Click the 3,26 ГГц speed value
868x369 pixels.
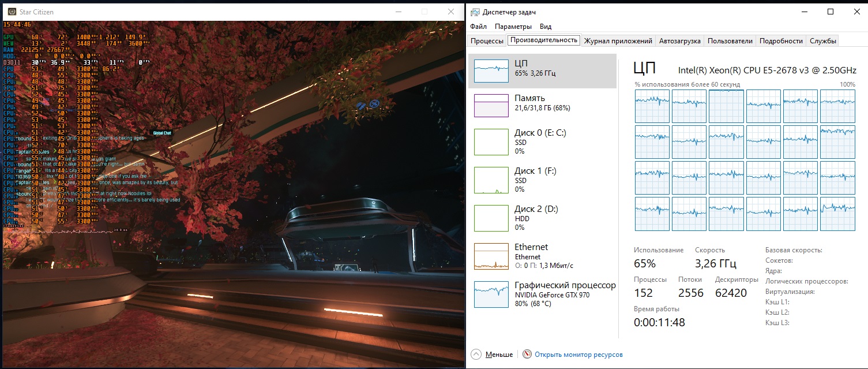[716, 264]
